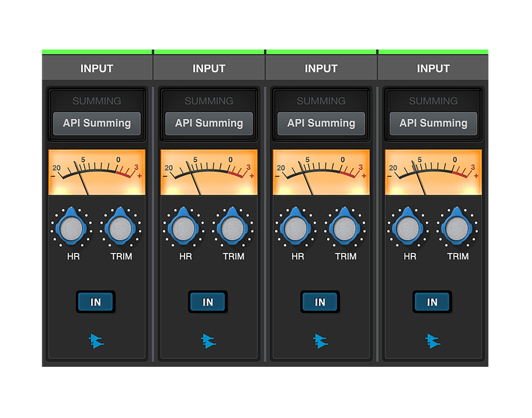Open the API Summing menu in third channel

pyautogui.click(x=321, y=123)
